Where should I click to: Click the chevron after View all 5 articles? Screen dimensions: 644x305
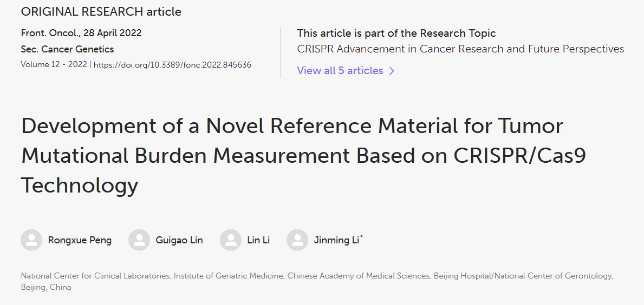pyautogui.click(x=392, y=71)
